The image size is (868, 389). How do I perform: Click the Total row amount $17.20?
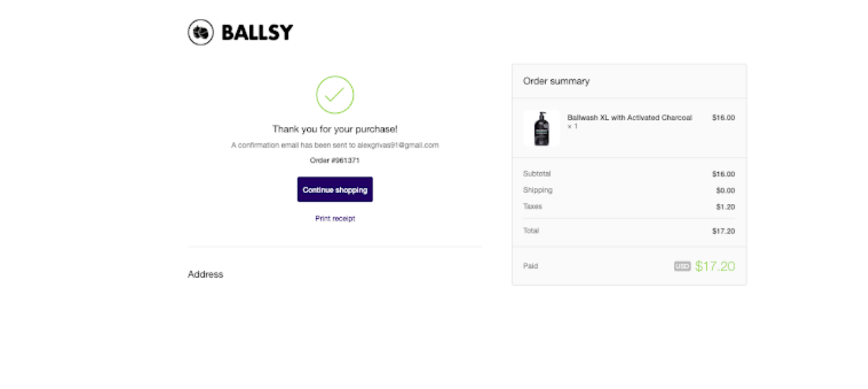pyautogui.click(x=723, y=231)
